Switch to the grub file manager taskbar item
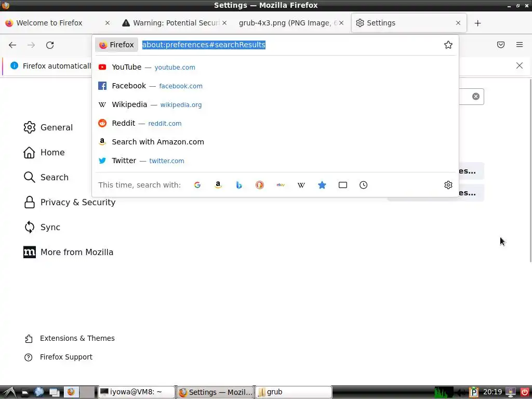Viewport: 532px width, 399px height. (x=294, y=392)
